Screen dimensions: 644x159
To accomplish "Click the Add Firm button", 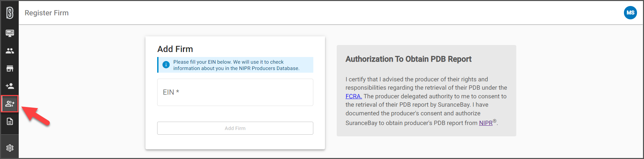I will click(235, 128).
